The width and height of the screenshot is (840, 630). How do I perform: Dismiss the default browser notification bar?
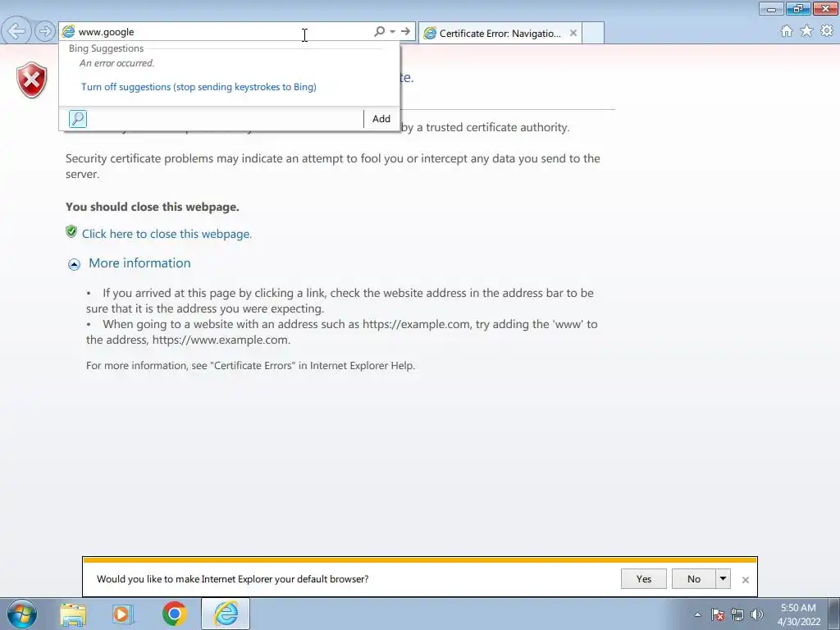(x=745, y=580)
